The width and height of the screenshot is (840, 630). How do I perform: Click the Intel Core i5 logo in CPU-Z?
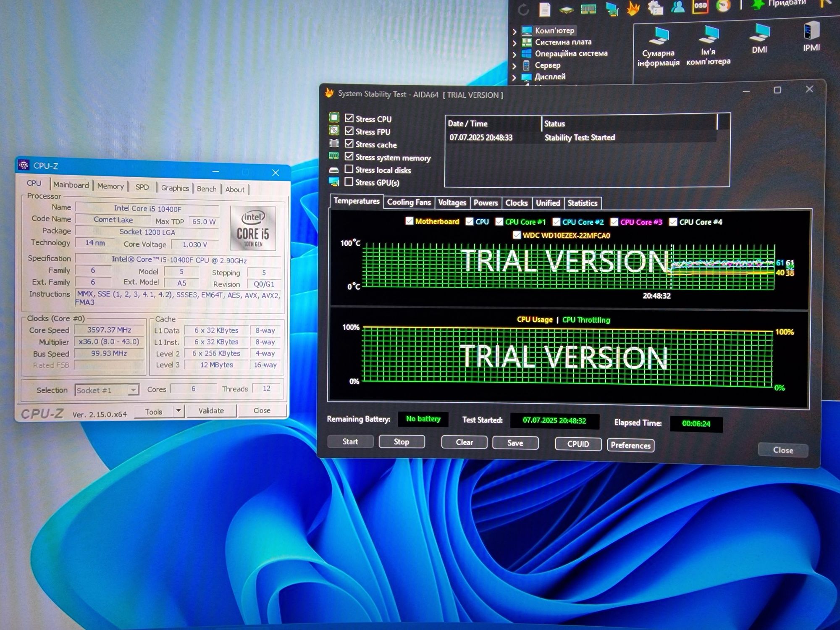click(253, 228)
